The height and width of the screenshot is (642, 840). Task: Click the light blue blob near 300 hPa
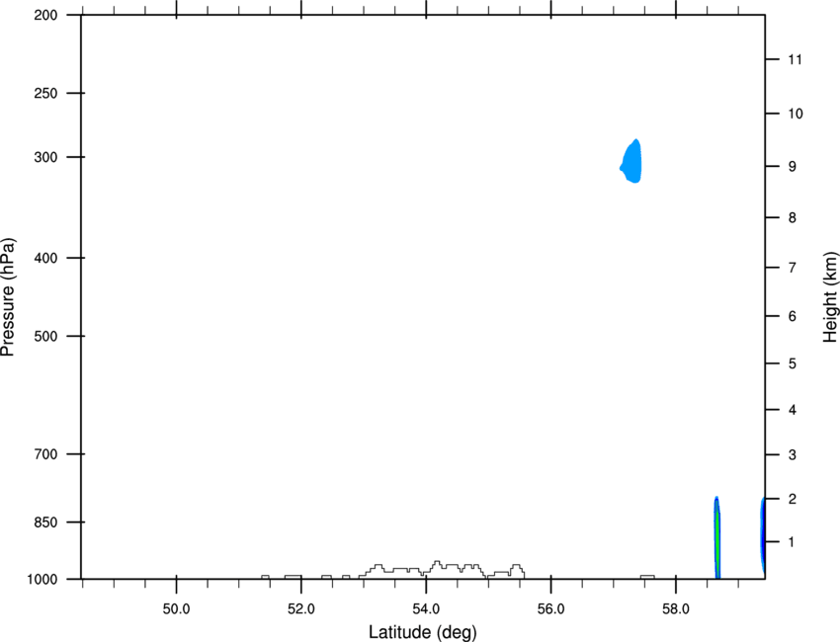click(x=632, y=162)
